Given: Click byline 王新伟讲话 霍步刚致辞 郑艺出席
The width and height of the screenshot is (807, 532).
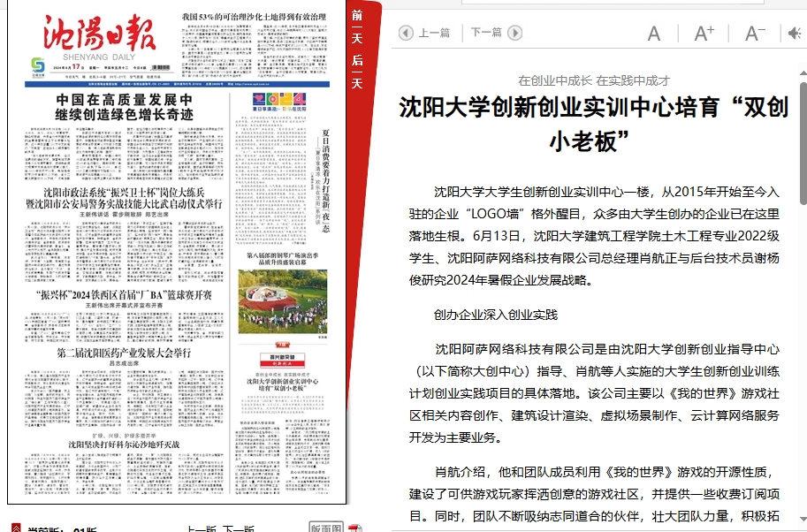Looking at the screenshot, I should (124, 214).
